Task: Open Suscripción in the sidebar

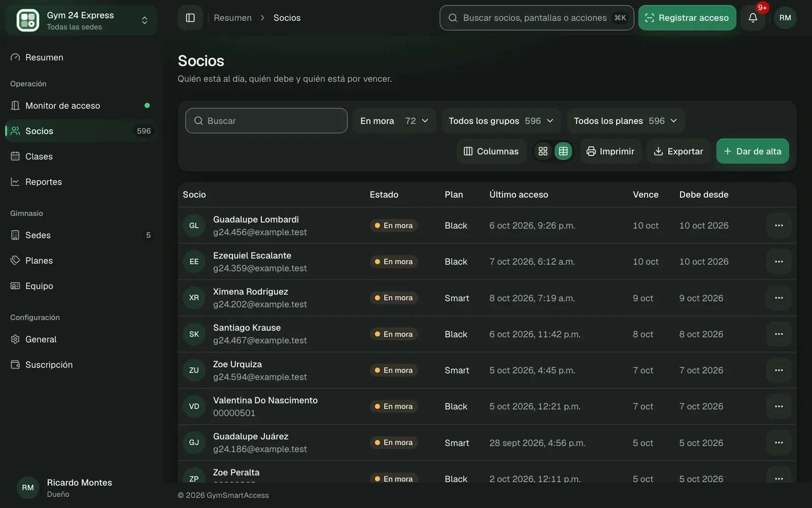Action: [x=81, y=365]
